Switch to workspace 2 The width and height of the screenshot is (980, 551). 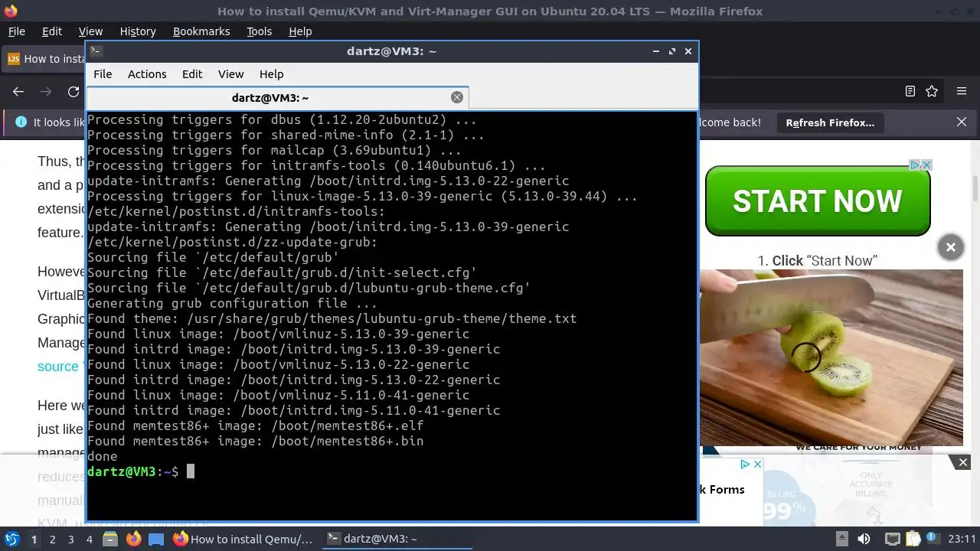tap(52, 540)
